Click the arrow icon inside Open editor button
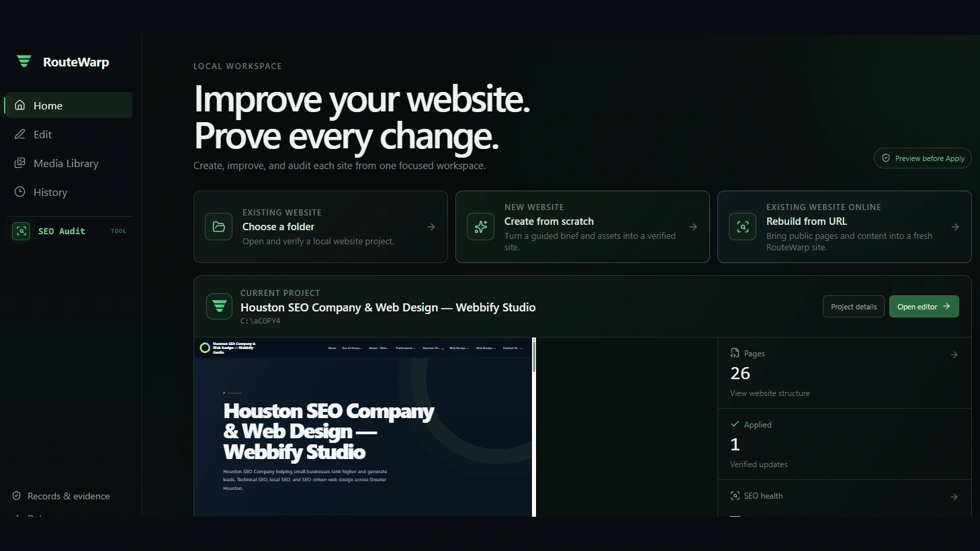980x551 pixels. pos(946,307)
